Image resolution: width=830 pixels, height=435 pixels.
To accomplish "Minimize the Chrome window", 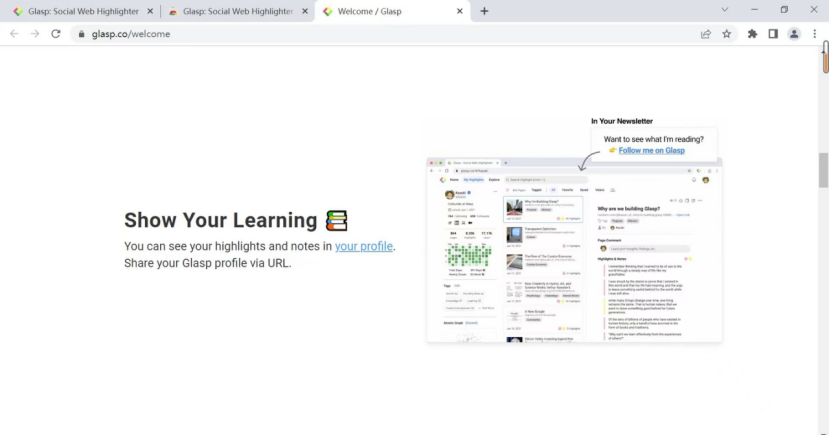I will coord(754,10).
